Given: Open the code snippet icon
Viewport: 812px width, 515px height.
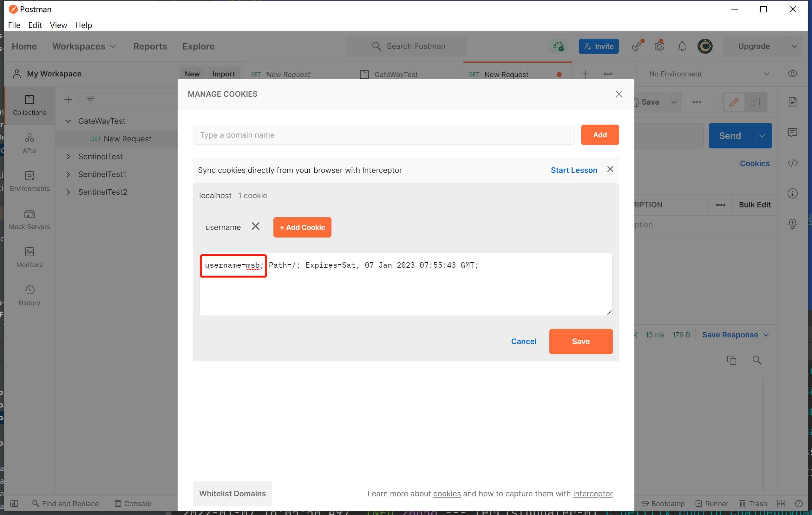Looking at the screenshot, I should [x=792, y=163].
